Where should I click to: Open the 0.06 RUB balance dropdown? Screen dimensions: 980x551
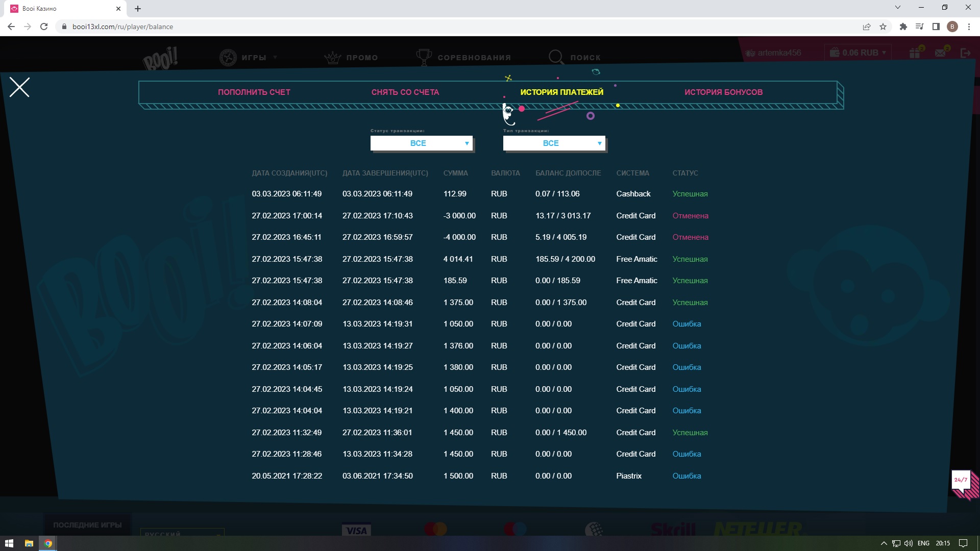coord(858,53)
